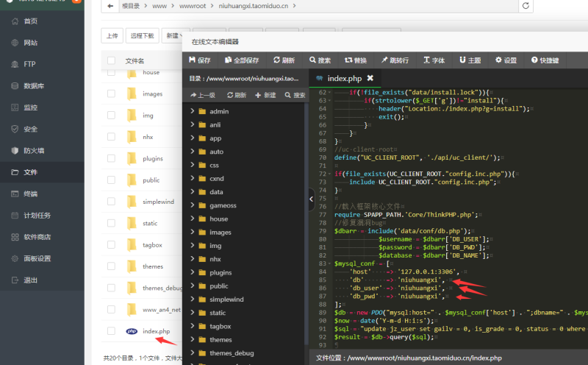588x365 pixels.
Task: Click 全部保存 save all in the editor toolbar
Action: (x=242, y=60)
